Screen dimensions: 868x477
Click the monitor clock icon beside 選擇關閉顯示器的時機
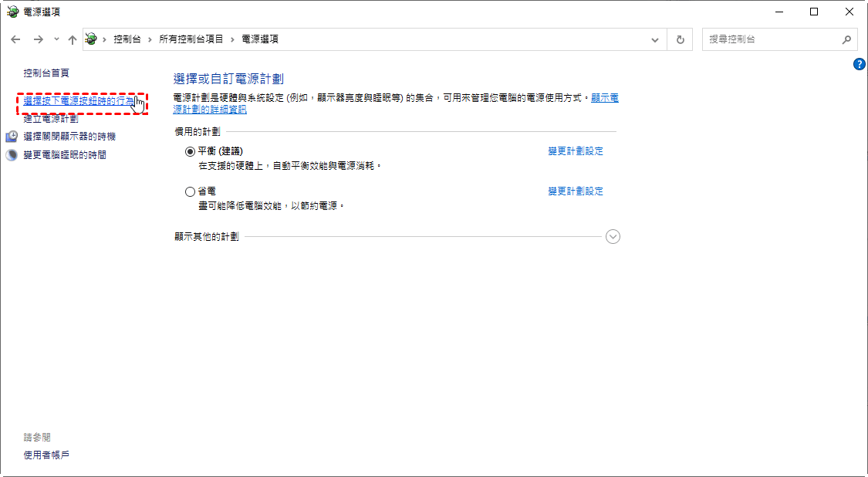[x=12, y=137]
